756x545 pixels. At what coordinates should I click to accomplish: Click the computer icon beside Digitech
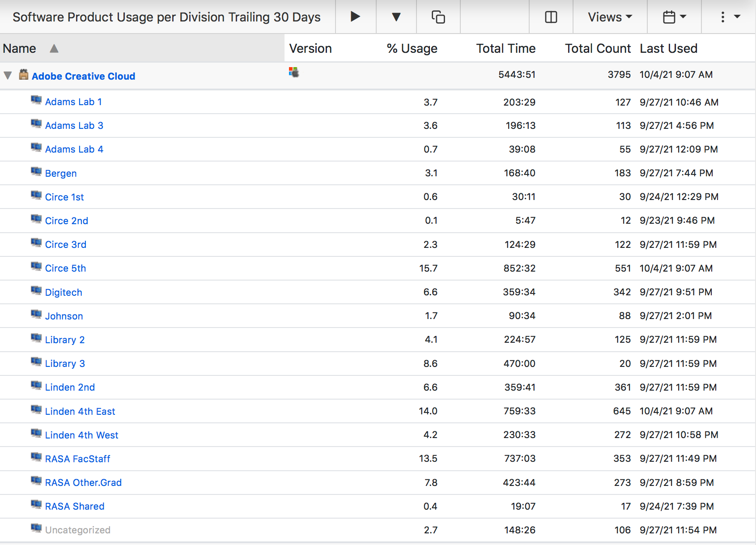36,291
